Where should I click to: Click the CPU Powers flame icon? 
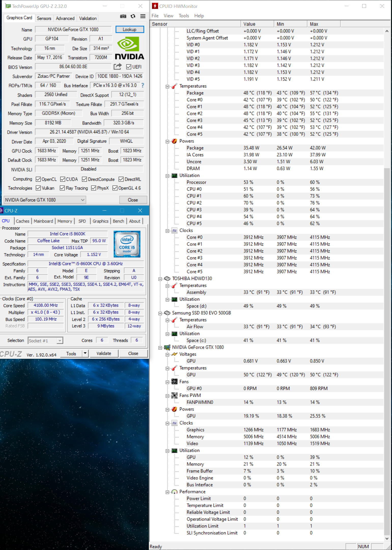[x=174, y=141]
